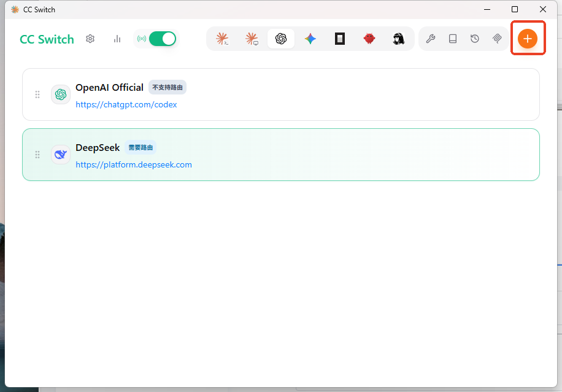Image resolution: width=562 pixels, height=392 pixels.
Task: Click the OpenAI Official provider logo
Action: [x=61, y=94]
